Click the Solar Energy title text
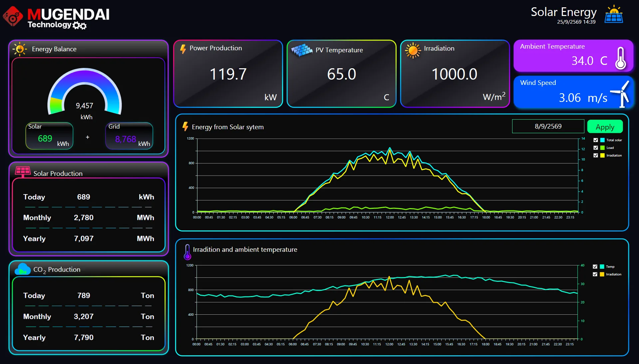 click(563, 12)
